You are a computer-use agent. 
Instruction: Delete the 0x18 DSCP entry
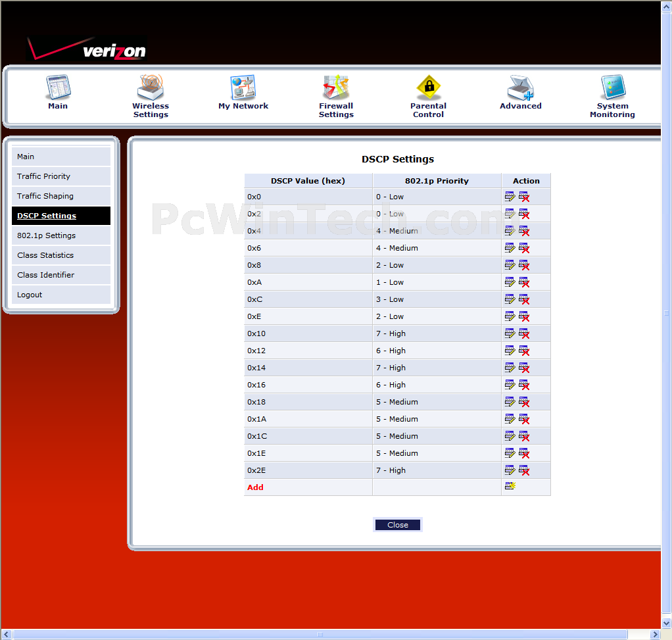(x=524, y=402)
